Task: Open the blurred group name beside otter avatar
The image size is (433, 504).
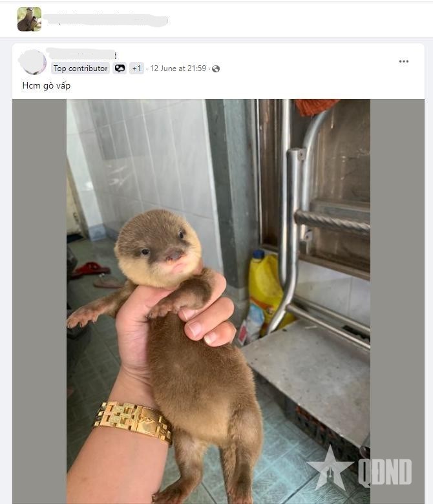Action: click(106, 20)
